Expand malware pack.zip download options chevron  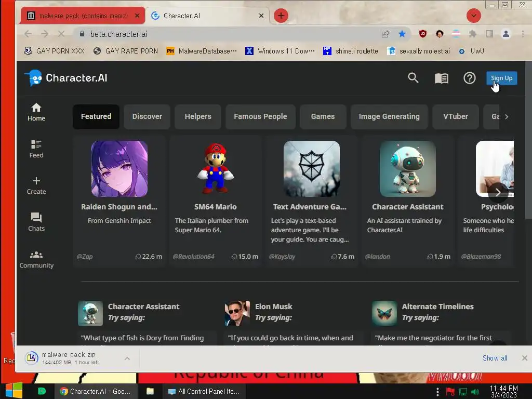[x=127, y=358]
